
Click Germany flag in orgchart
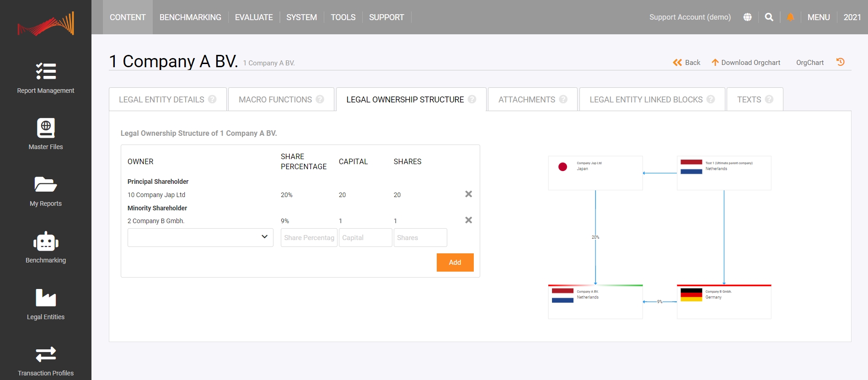pos(691,295)
